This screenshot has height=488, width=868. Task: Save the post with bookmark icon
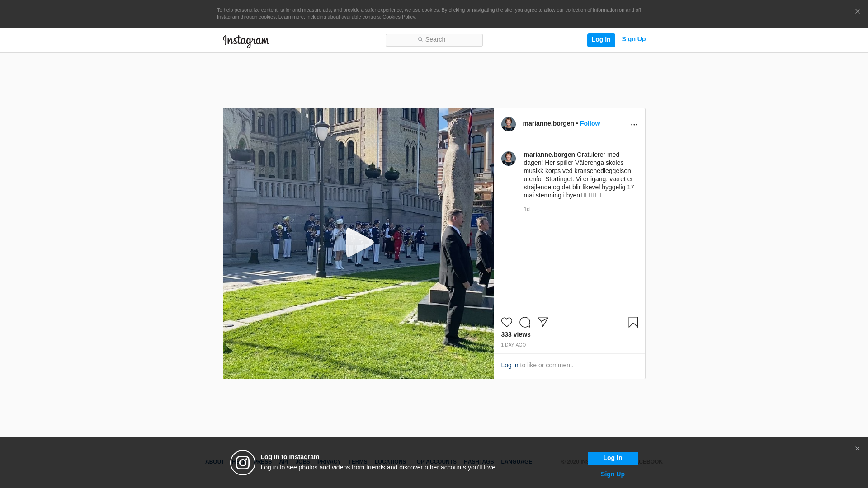click(x=633, y=322)
